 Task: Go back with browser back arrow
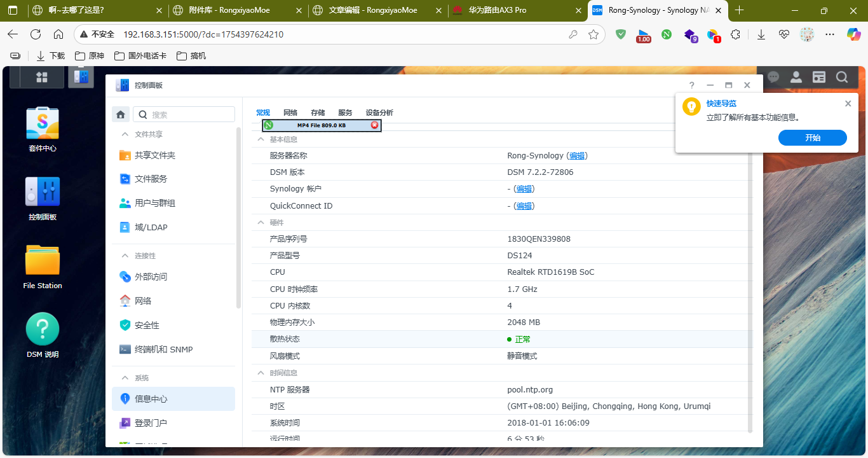point(13,34)
